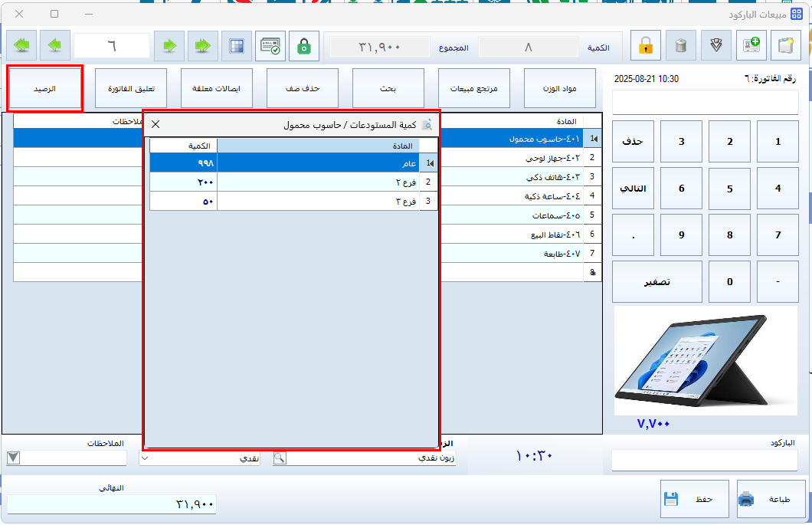Tap the keypad decimal point key
Viewport: 812px width, 525px height.
(x=634, y=235)
